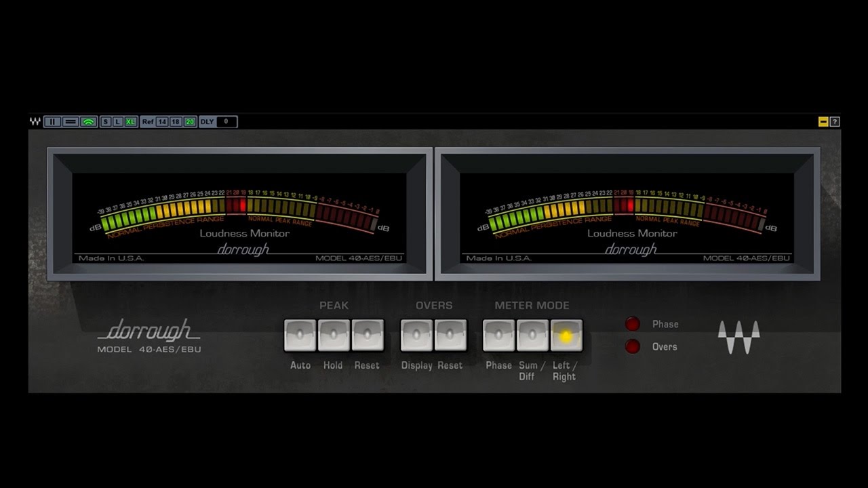This screenshot has width=868, height=488.
Task: Select the Left / Right meter mode
Action: pyautogui.click(x=566, y=335)
